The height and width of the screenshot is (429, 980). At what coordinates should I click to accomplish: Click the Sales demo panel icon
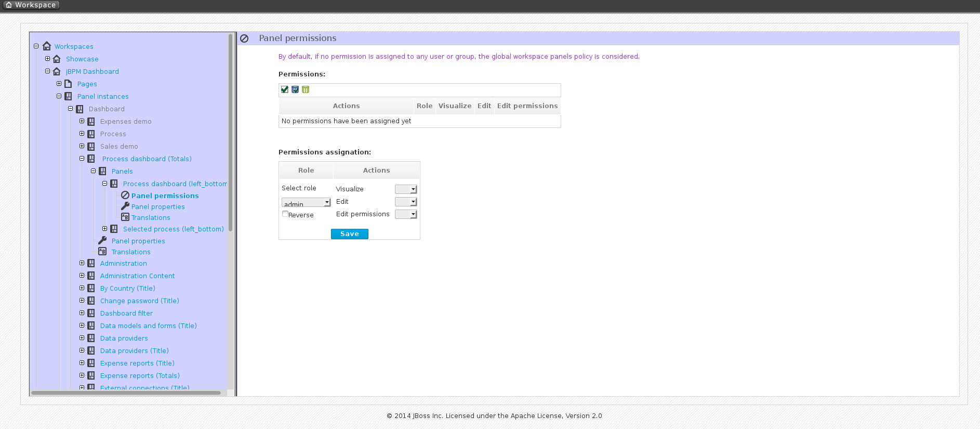point(91,146)
